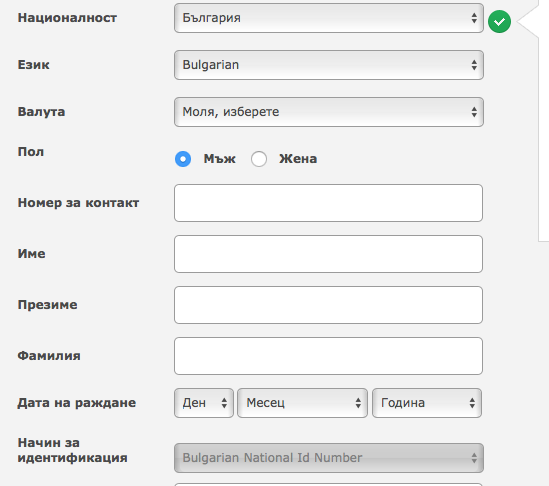
Task: Click the Жена label text
Action: (x=298, y=159)
